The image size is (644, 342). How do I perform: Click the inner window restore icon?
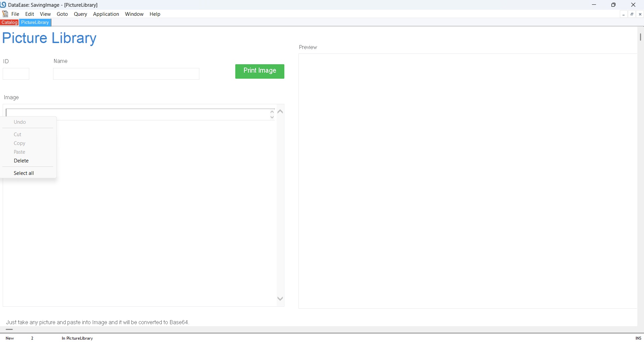(x=632, y=14)
